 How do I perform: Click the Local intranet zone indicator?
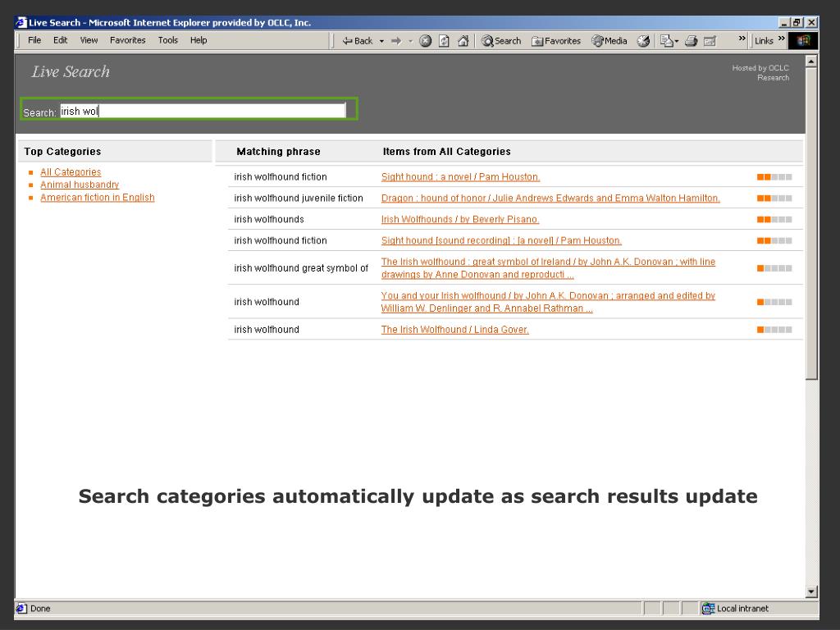click(735, 608)
